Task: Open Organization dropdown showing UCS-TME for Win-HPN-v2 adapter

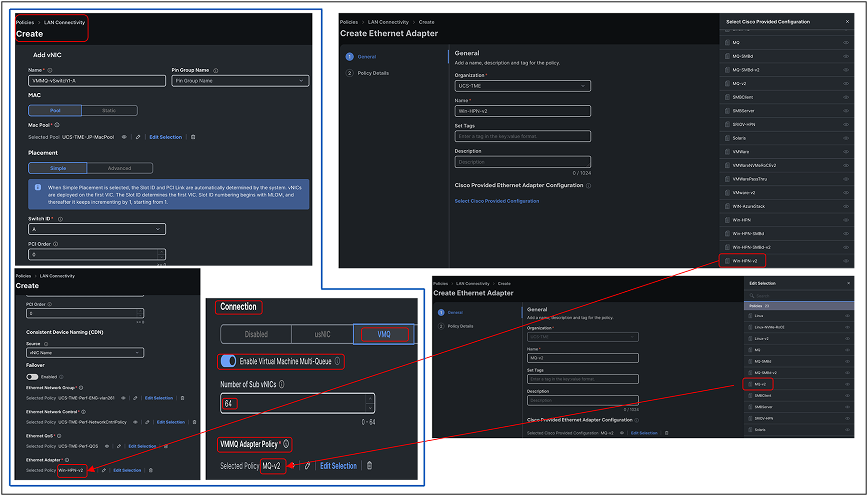Action: (523, 86)
